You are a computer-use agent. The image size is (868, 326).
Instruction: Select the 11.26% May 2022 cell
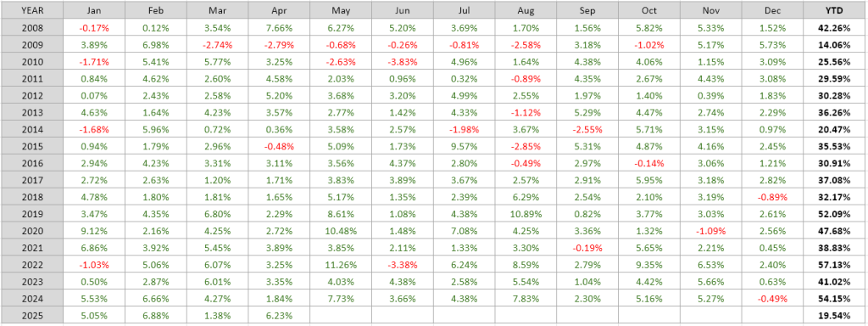tap(341, 264)
